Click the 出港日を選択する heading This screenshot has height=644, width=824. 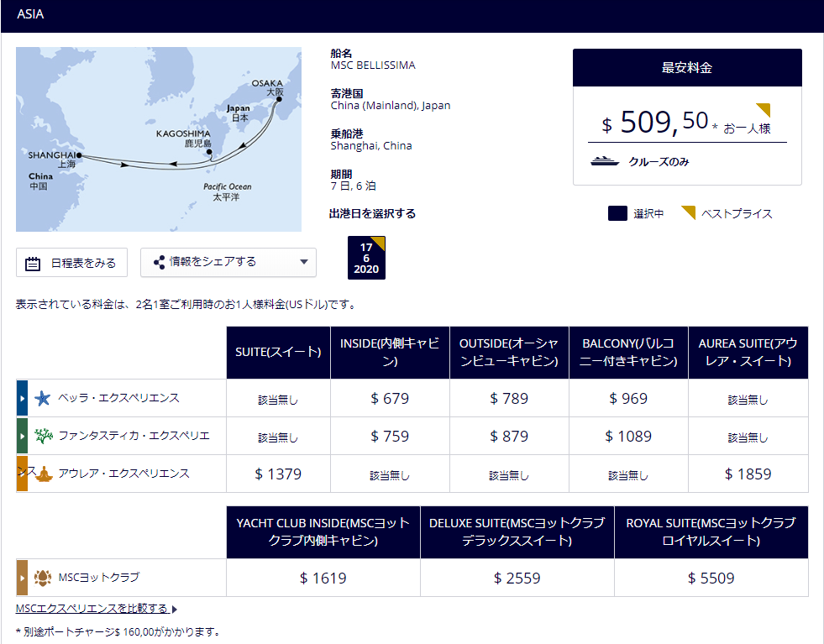point(373,214)
